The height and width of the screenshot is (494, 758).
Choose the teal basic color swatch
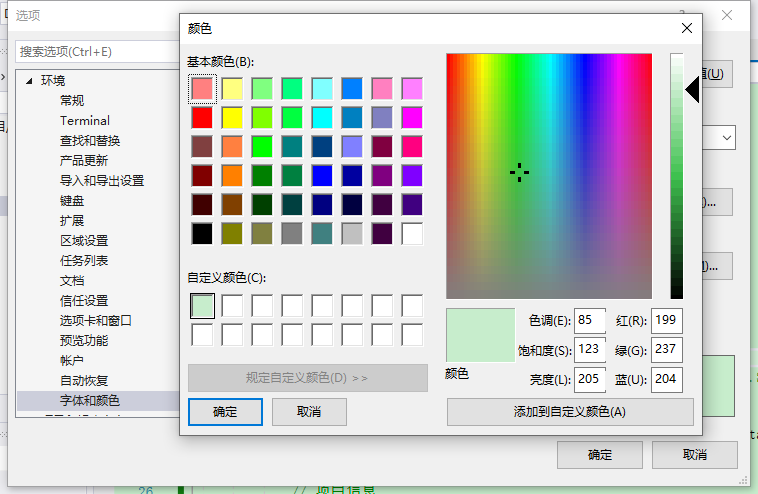point(292,147)
